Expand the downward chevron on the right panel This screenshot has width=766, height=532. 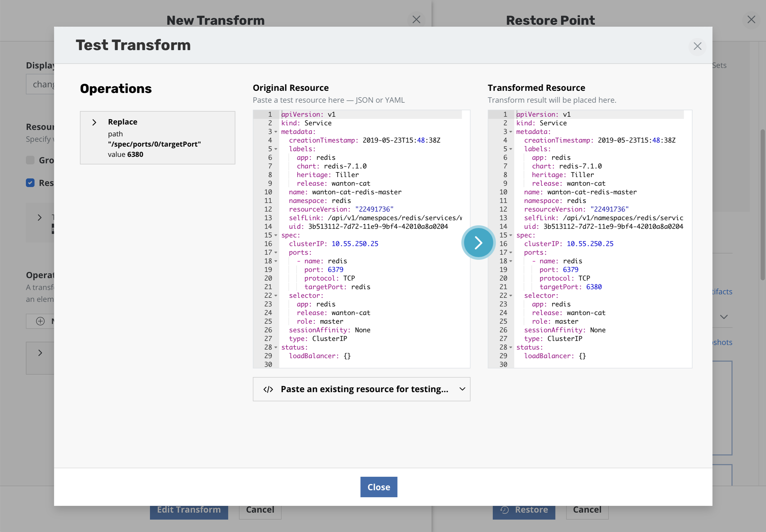point(724,317)
